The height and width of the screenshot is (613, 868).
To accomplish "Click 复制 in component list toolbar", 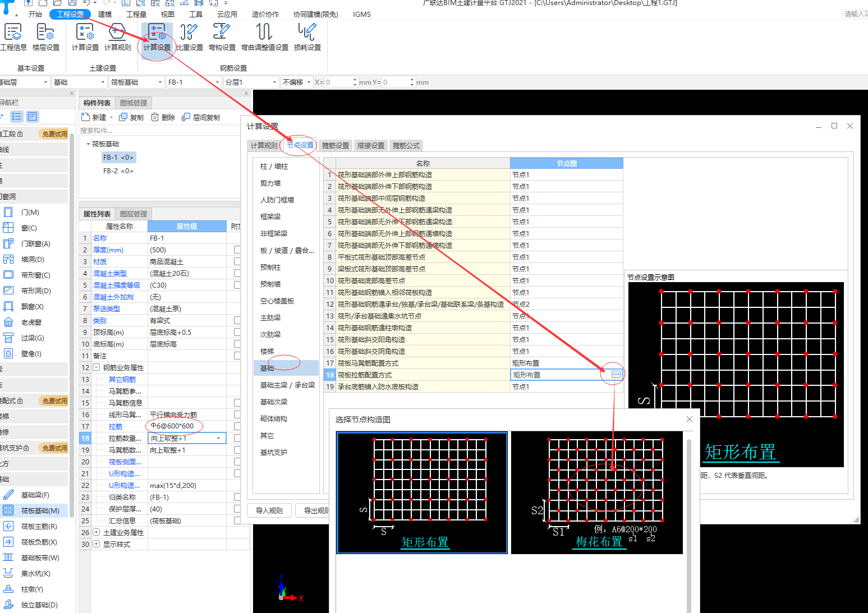I will point(131,117).
